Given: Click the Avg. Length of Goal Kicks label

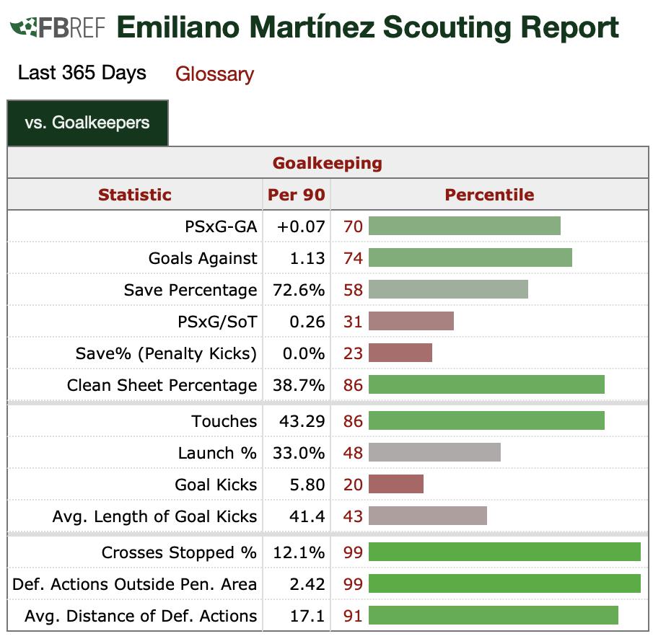Looking at the screenshot, I should coord(154,516).
